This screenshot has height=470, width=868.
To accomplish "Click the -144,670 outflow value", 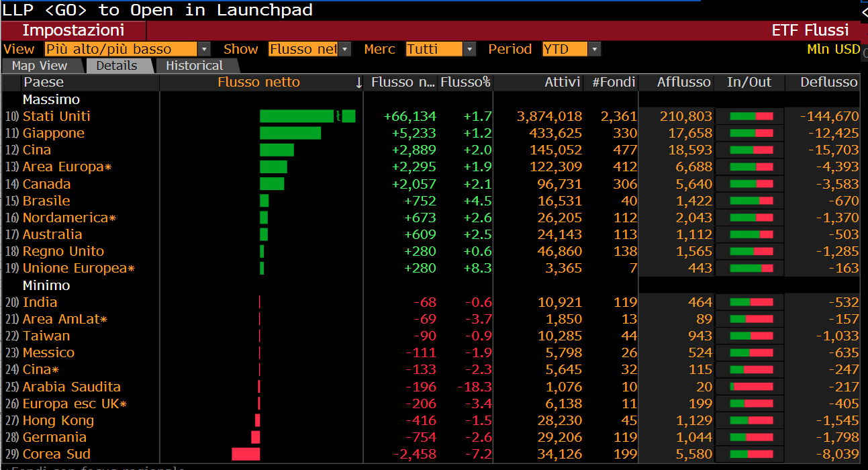I will [x=829, y=116].
